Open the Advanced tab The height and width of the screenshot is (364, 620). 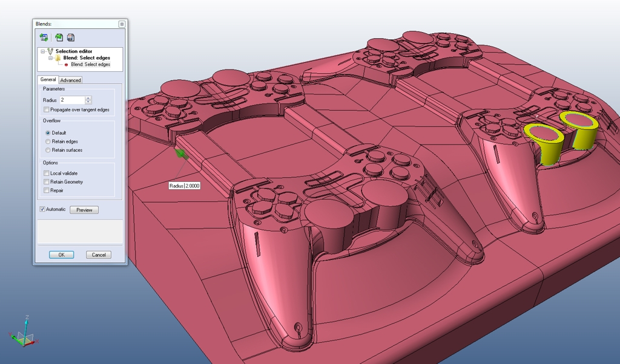click(x=70, y=80)
